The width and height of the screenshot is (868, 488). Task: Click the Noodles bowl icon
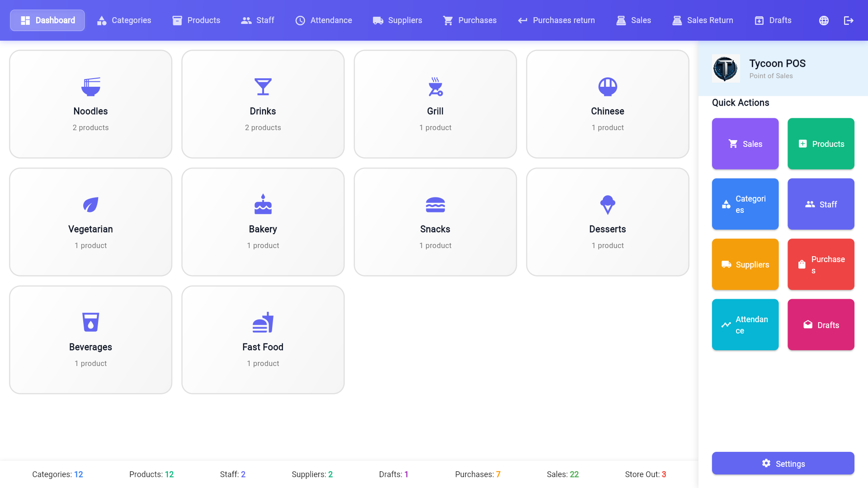pyautogui.click(x=90, y=87)
